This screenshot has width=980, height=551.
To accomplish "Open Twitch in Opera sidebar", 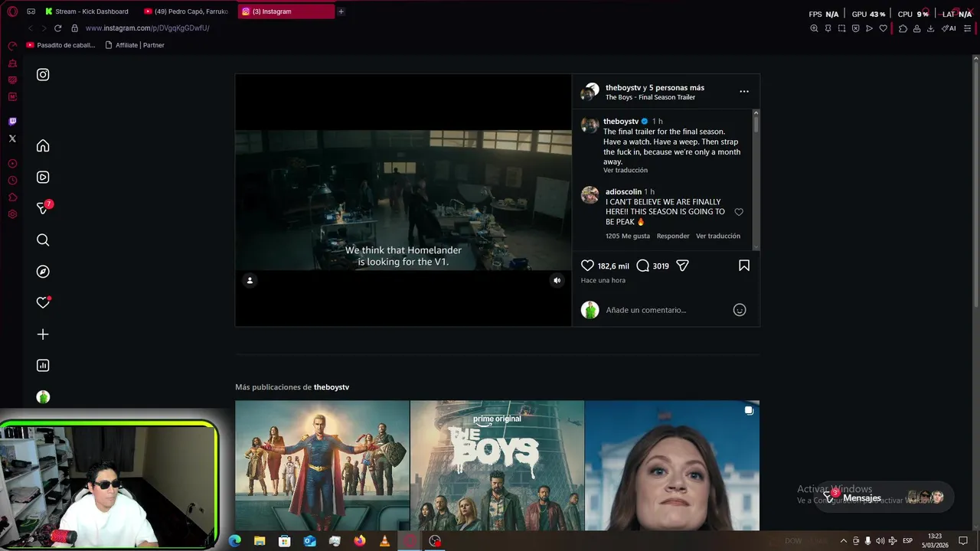I will click(12, 122).
